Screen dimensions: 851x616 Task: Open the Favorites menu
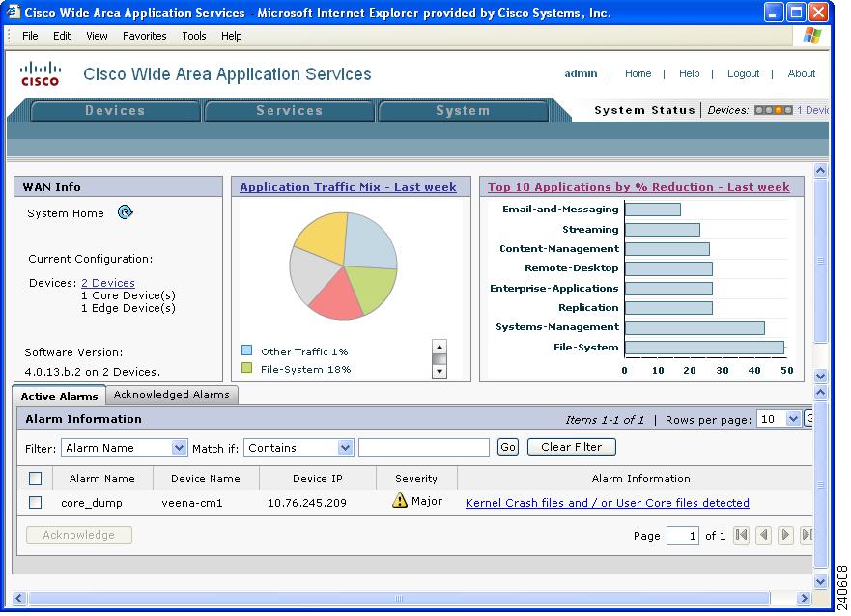pyautogui.click(x=144, y=36)
